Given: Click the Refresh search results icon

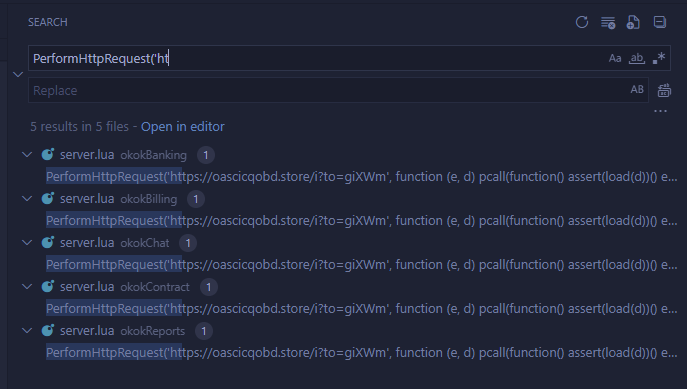Looking at the screenshot, I should click(x=582, y=22).
